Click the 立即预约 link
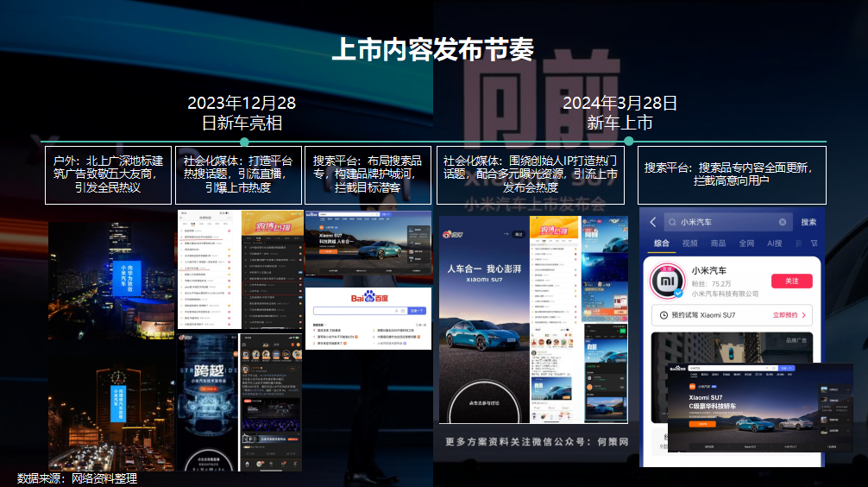Viewport: 868px width, 487px height. click(785, 315)
